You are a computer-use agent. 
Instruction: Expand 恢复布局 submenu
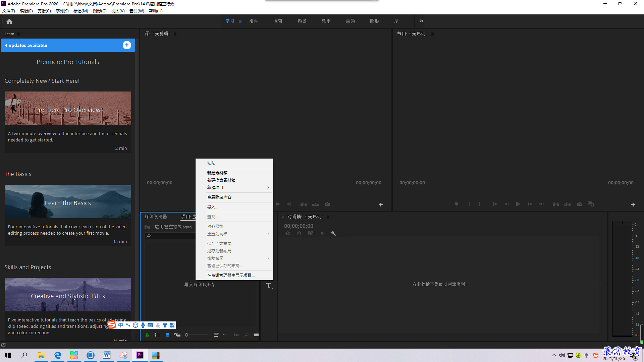[x=234, y=258]
